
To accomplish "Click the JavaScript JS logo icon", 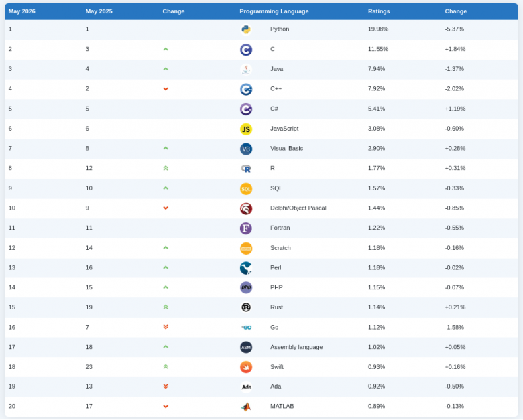I will 246,129.
